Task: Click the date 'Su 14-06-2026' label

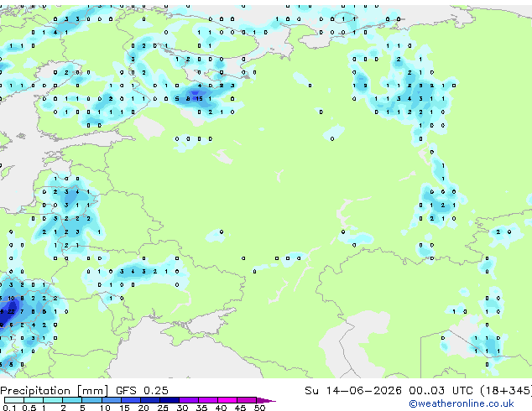Action: (x=353, y=391)
